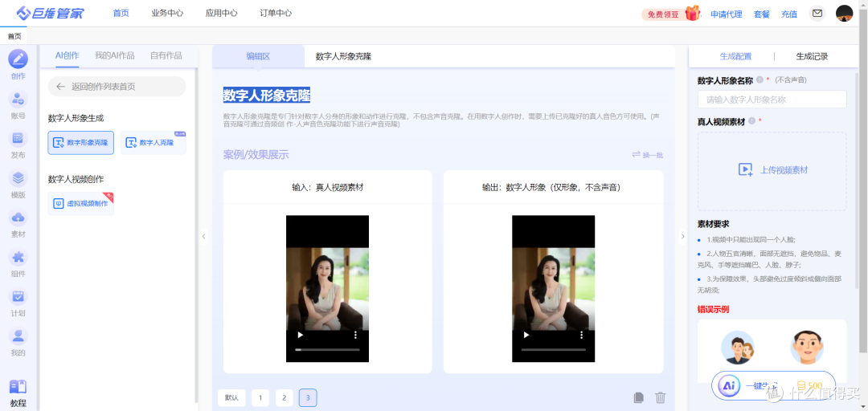Viewport: 868px width, 411px height.
Task: Switch to the 我的AI作品 tab
Action: (115, 55)
